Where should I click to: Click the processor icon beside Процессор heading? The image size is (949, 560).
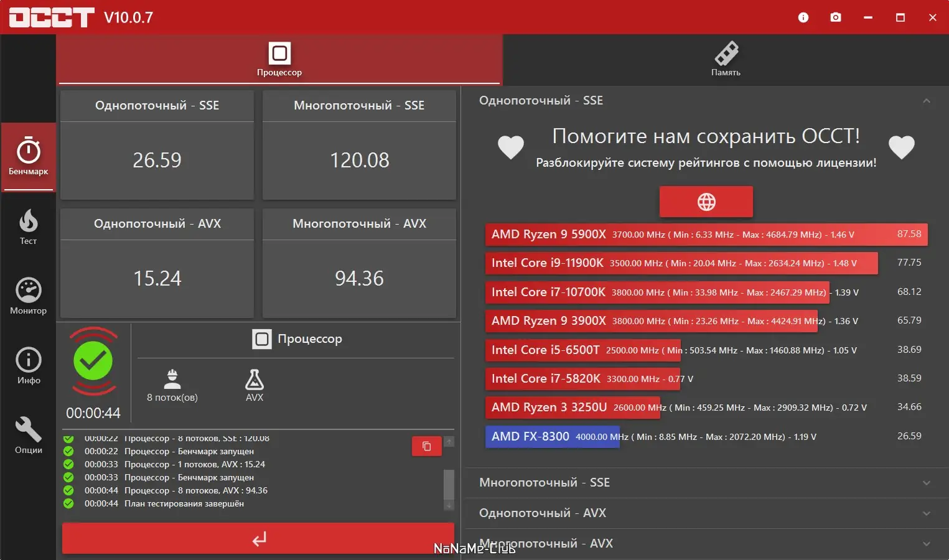click(262, 339)
